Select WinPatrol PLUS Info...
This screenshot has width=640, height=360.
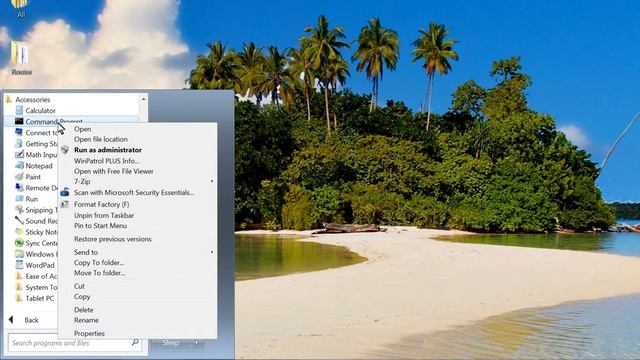107,161
